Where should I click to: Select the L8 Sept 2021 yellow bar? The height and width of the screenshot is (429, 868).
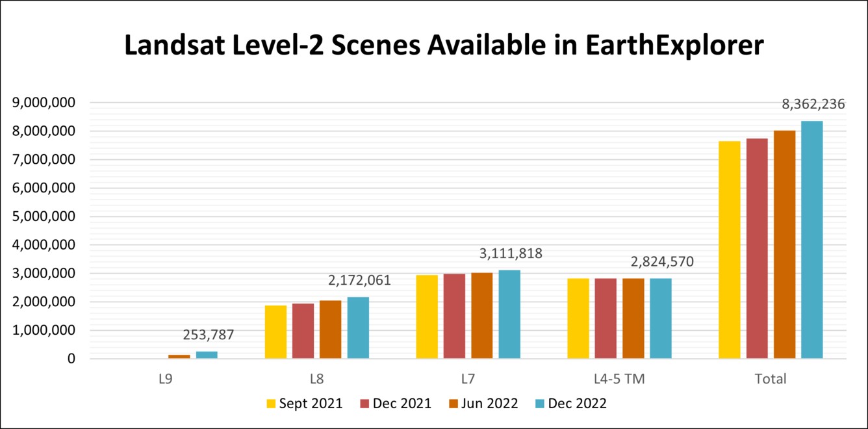(275, 332)
